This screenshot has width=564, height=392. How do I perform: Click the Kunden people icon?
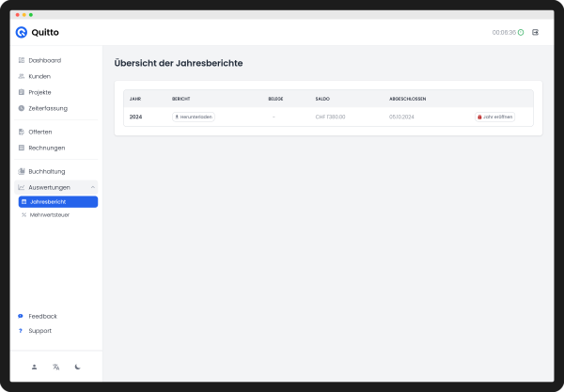point(22,76)
